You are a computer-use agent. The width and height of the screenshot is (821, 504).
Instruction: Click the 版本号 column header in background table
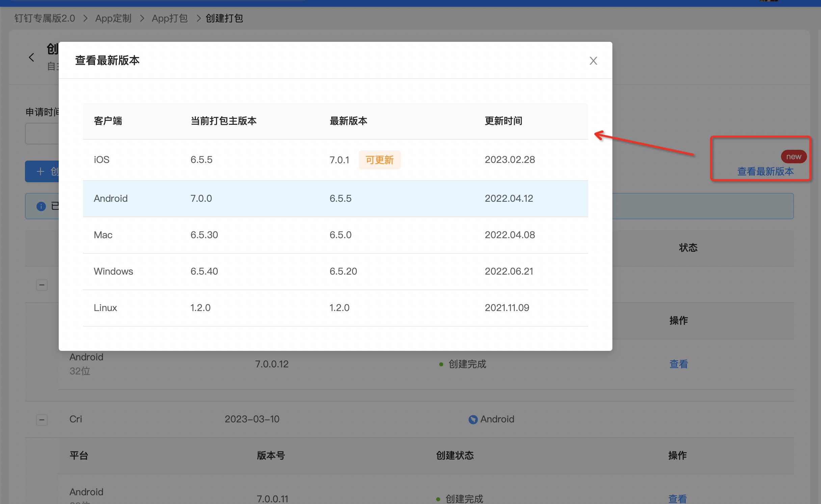click(271, 455)
